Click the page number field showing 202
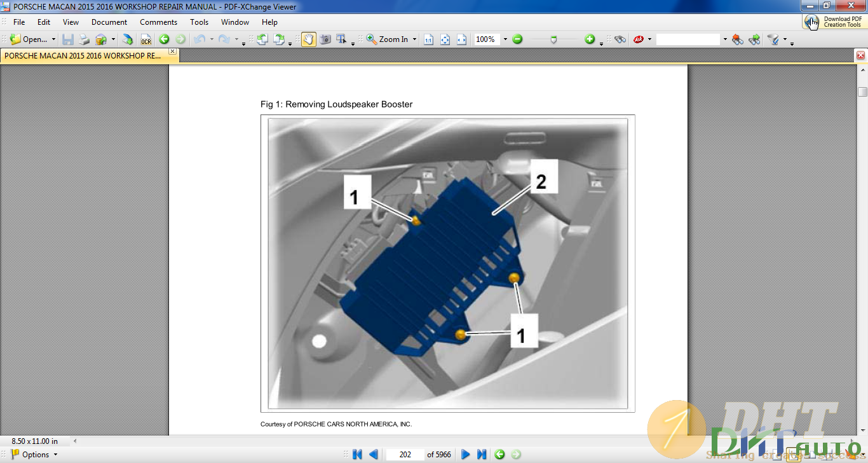 [405, 454]
